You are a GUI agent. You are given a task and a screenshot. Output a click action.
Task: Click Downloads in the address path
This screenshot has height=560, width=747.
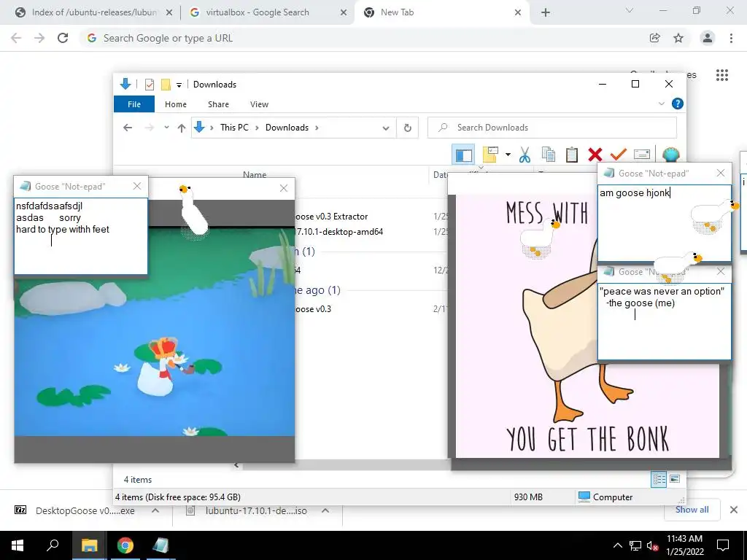point(287,128)
